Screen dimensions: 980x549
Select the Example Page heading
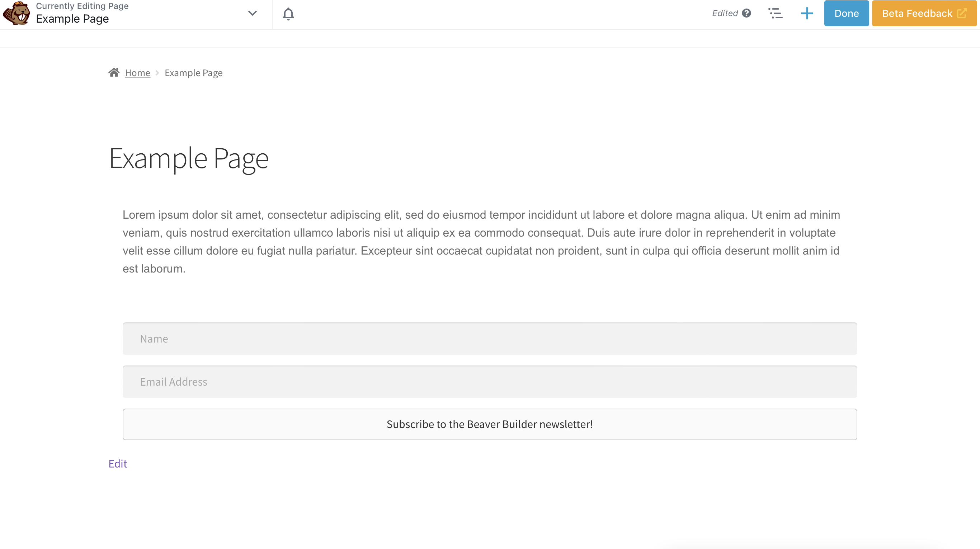189,158
